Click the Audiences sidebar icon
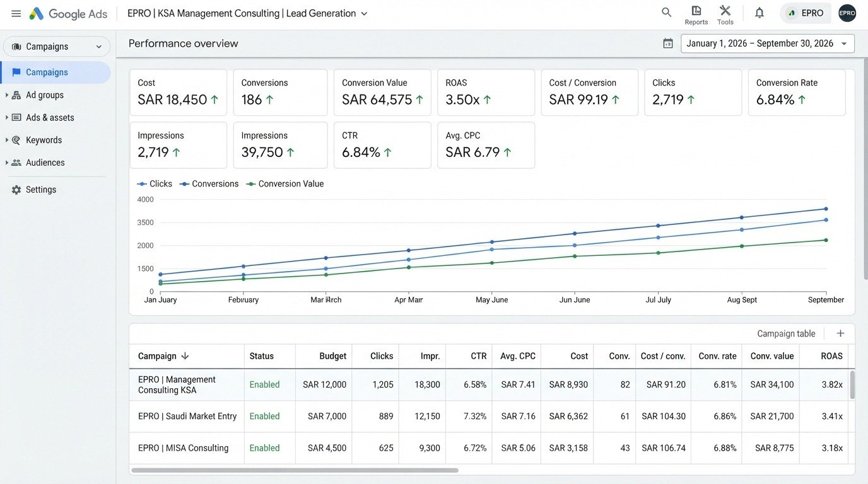 (16, 163)
